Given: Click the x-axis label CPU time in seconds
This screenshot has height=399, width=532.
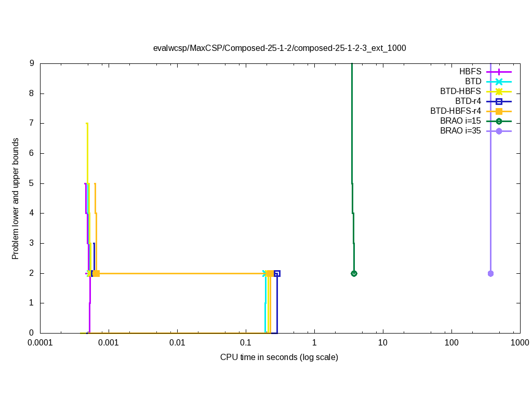Looking at the screenshot, I should 279,357.
